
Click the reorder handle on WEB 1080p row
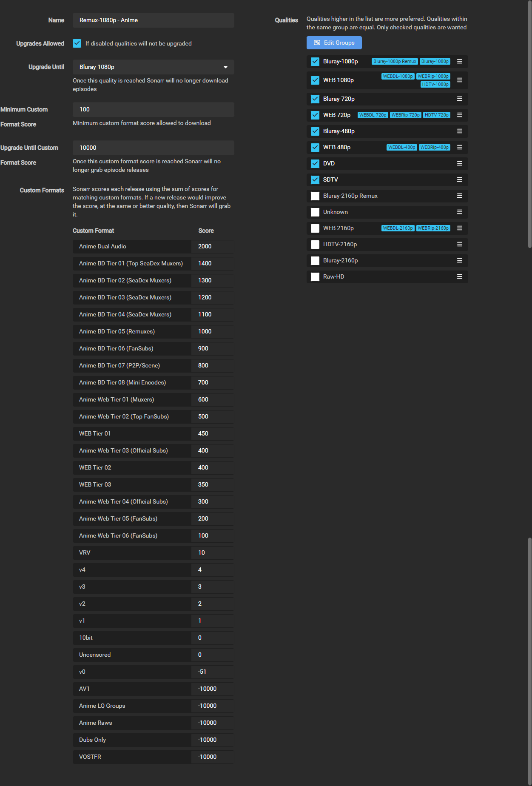point(459,80)
